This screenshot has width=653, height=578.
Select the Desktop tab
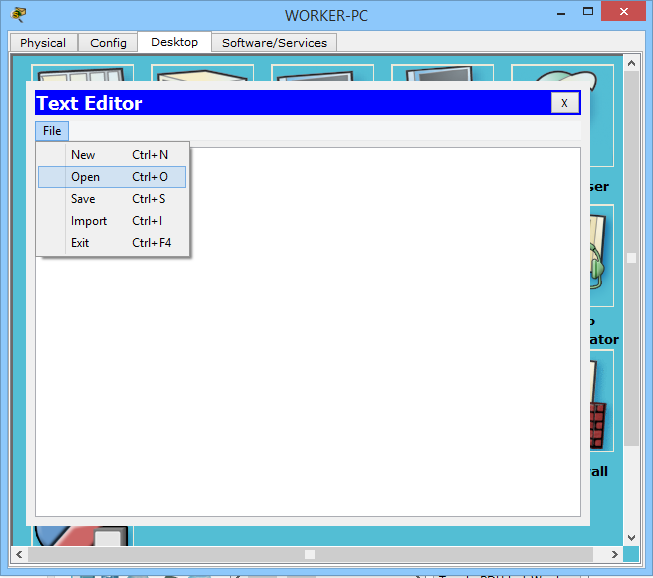[174, 42]
